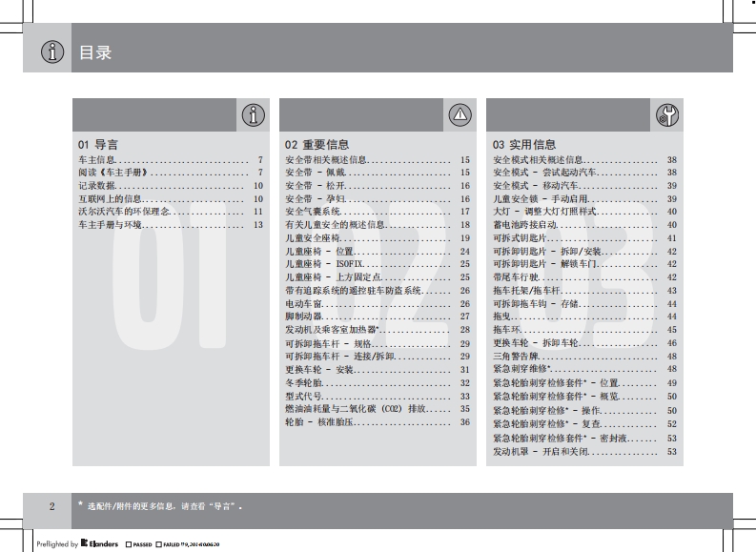Click the warning triangle icon in section 02
Viewport: 756px width, 552px height.
(x=460, y=115)
